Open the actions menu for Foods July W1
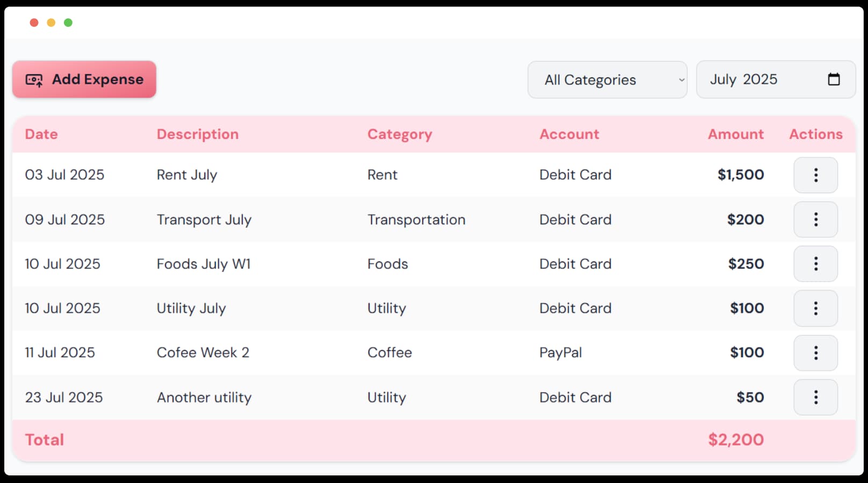The height and width of the screenshot is (483, 868). click(x=815, y=264)
